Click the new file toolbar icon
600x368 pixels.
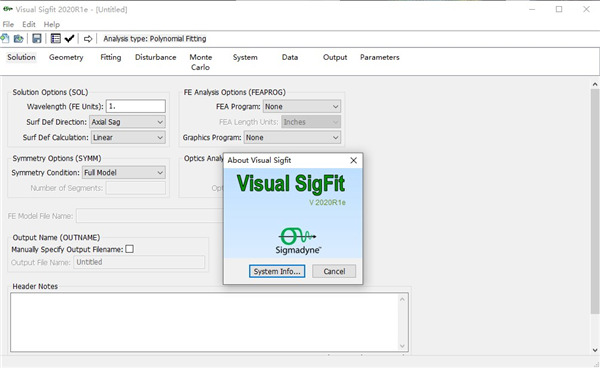(5, 39)
